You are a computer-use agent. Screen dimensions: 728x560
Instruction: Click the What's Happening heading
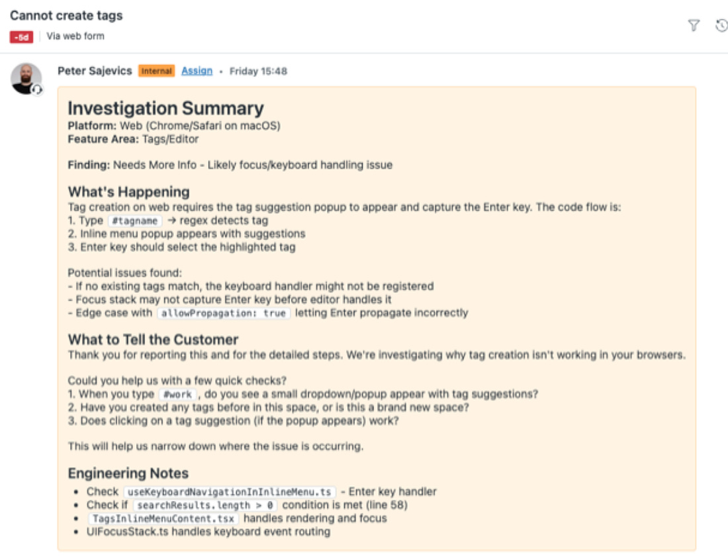coord(128,192)
